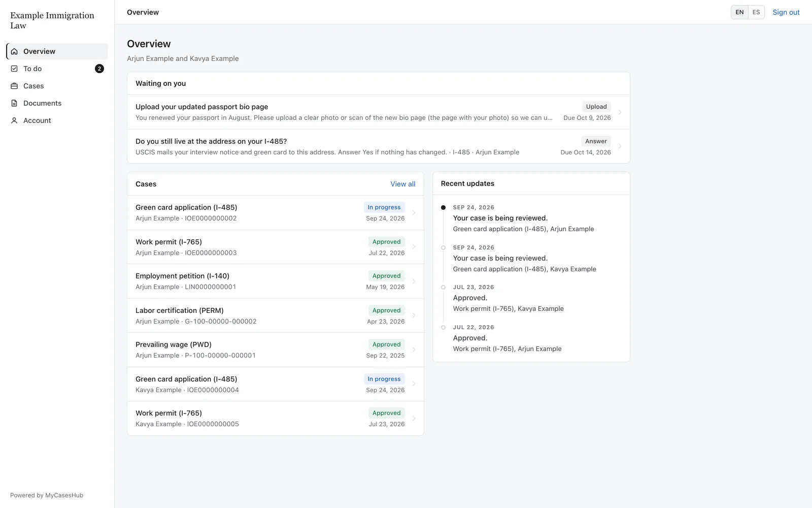Click the Upload tag on passport task

(x=596, y=107)
